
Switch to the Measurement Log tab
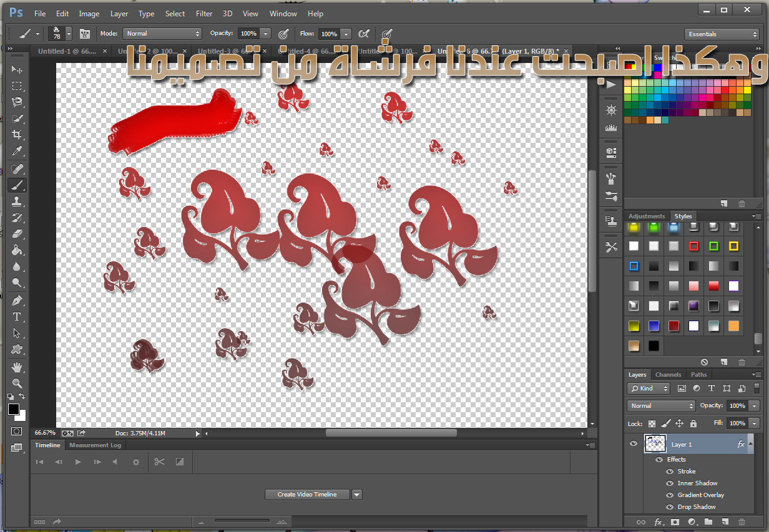(95, 445)
